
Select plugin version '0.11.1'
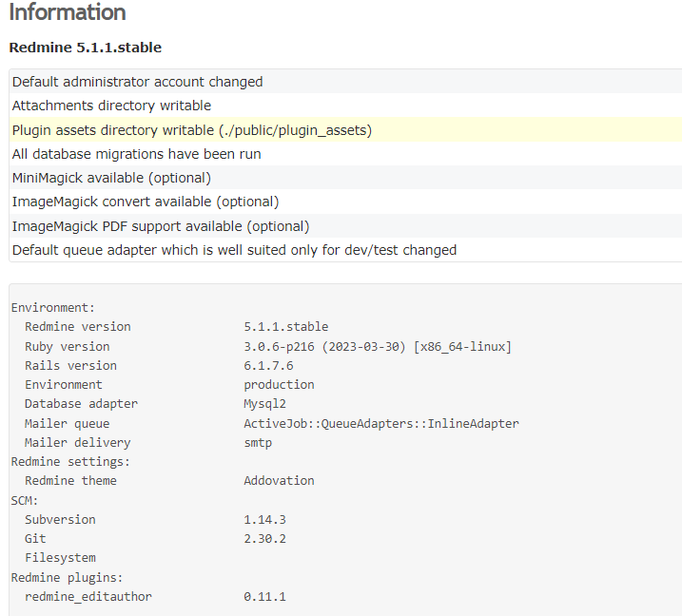point(264,596)
